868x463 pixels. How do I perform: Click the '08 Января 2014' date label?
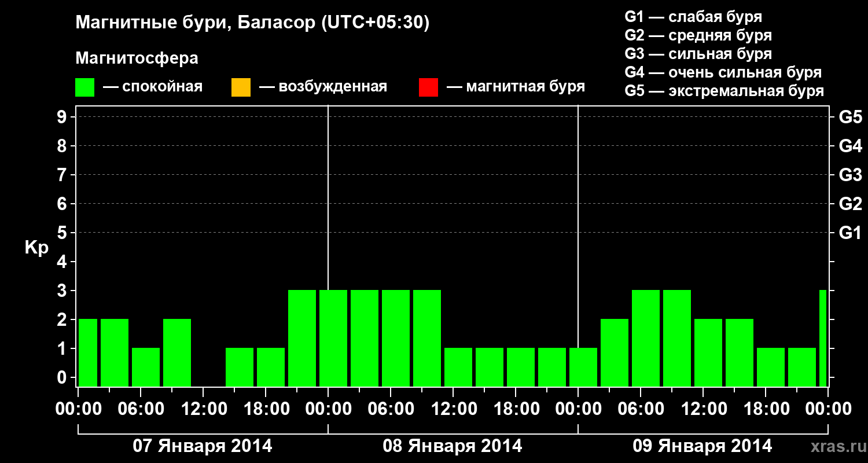(453, 446)
